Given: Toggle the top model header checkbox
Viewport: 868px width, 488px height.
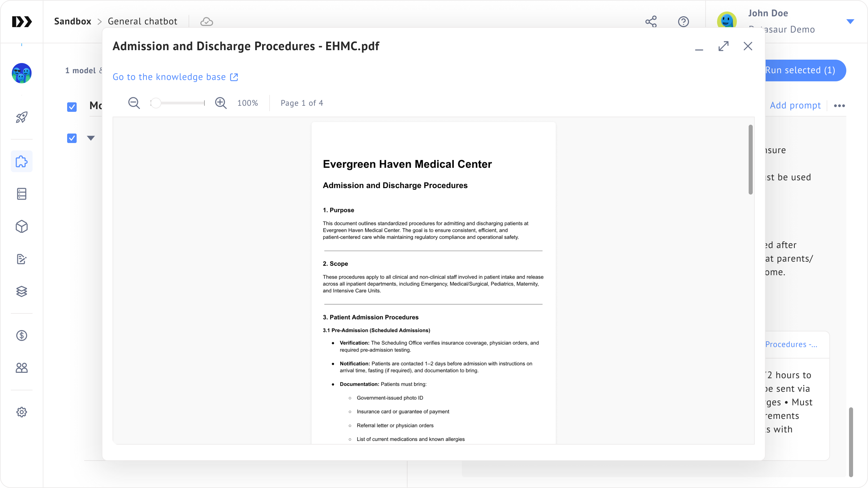Looking at the screenshot, I should [x=72, y=107].
